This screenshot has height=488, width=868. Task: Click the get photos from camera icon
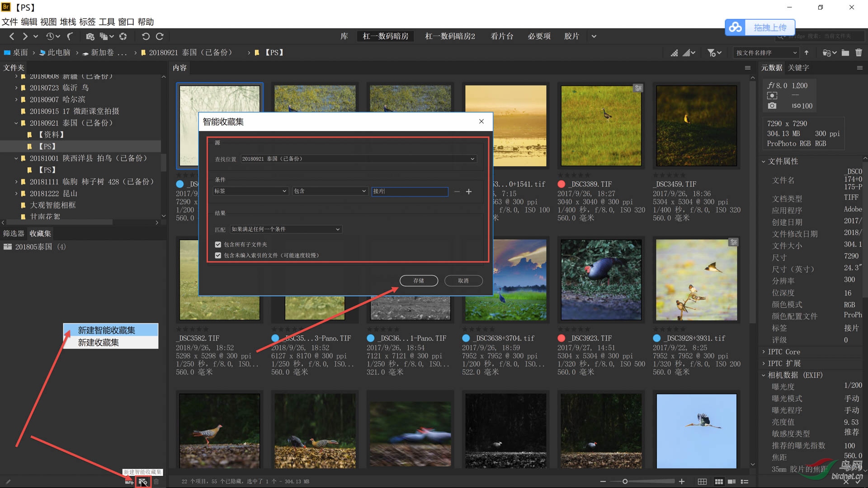[x=90, y=37]
